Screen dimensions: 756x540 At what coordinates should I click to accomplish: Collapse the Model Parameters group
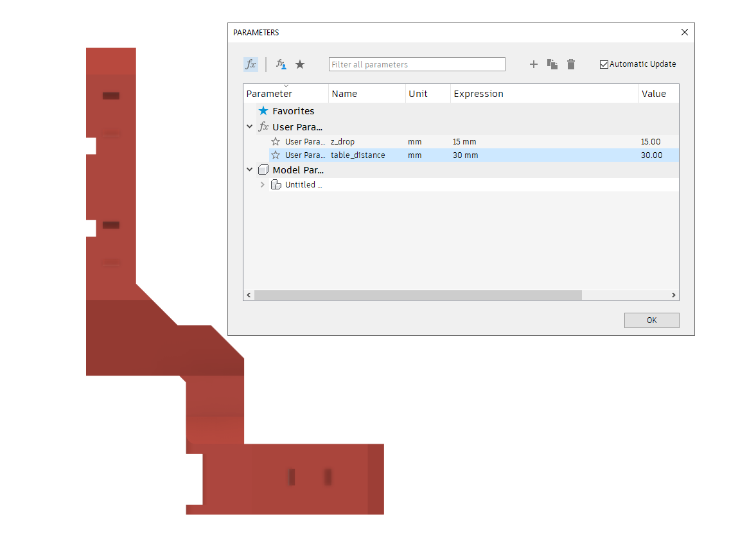click(x=249, y=170)
